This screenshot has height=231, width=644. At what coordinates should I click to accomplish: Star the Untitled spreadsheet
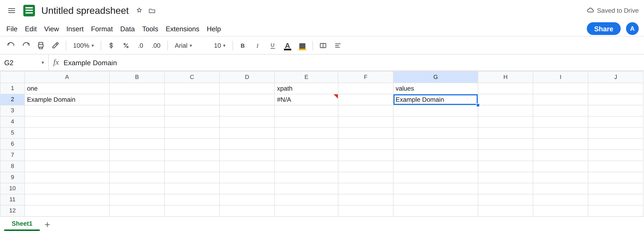pyautogui.click(x=139, y=10)
